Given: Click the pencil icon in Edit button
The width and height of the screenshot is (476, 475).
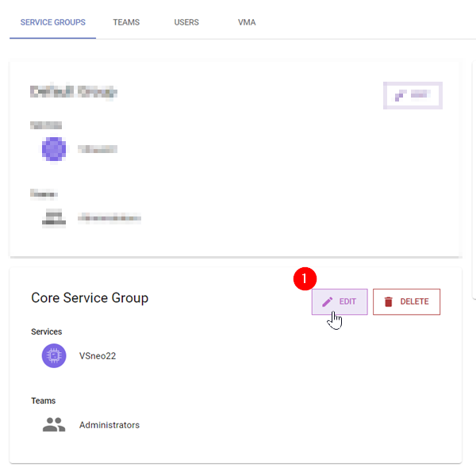Looking at the screenshot, I should click(x=327, y=302).
